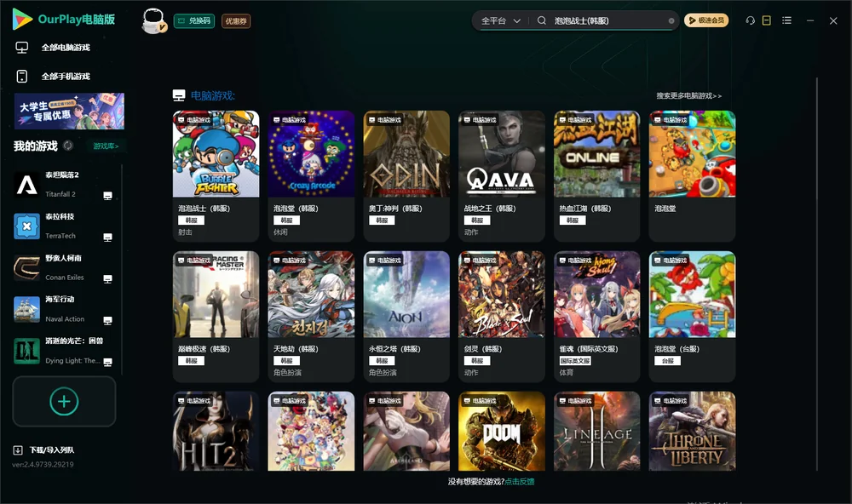Open the 泡泡堂 card without server tag
Viewport: 852px width, 504px height.
pyautogui.click(x=692, y=176)
